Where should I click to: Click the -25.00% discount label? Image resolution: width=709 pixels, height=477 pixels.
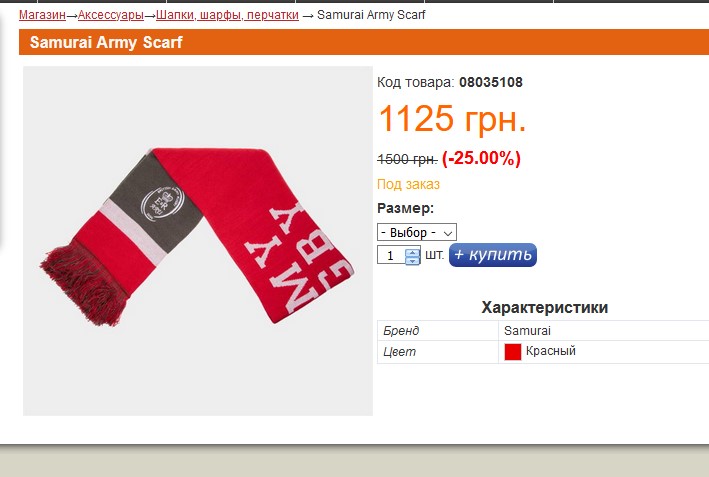[481, 158]
